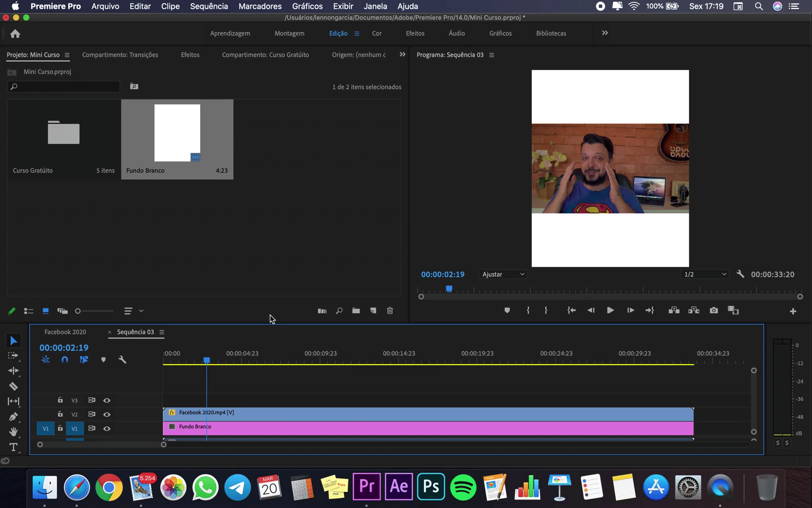Open the Facebook 2020 sequence tab
The width and height of the screenshot is (812, 508).
[x=65, y=332]
